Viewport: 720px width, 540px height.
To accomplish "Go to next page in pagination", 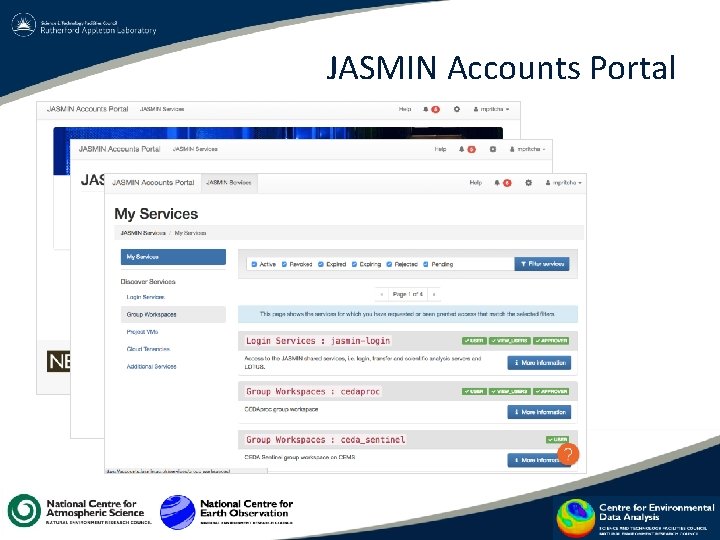I will click(434, 294).
